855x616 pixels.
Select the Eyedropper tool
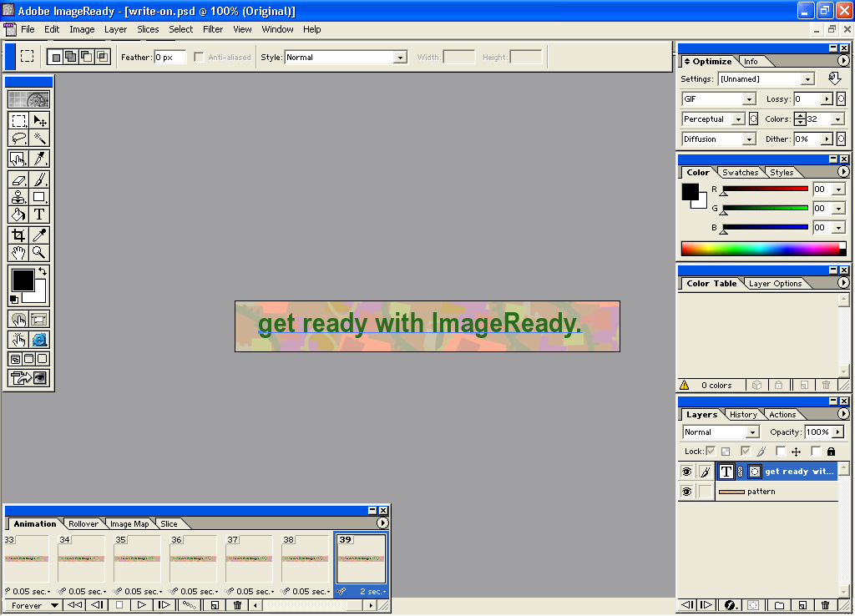click(x=39, y=235)
